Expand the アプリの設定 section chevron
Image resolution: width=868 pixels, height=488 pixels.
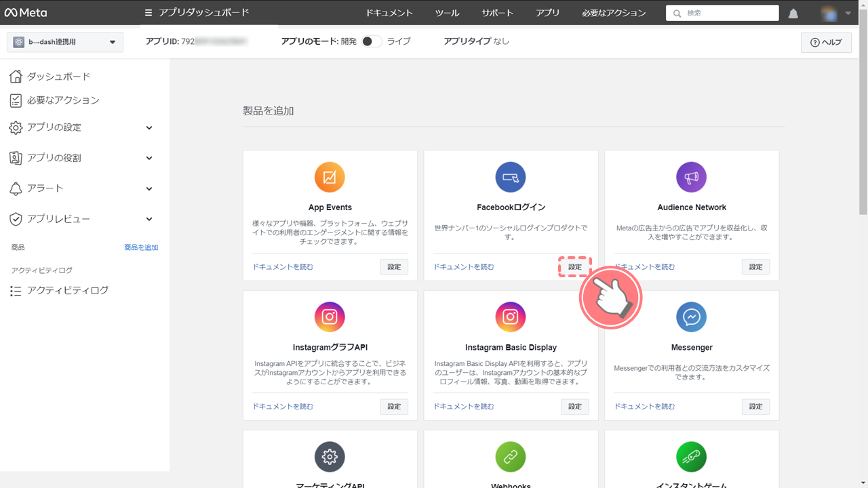(149, 127)
